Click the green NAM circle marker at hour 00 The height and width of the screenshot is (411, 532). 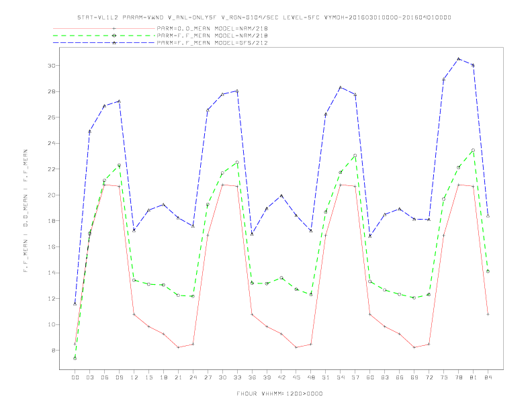click(x=75, y=359)
